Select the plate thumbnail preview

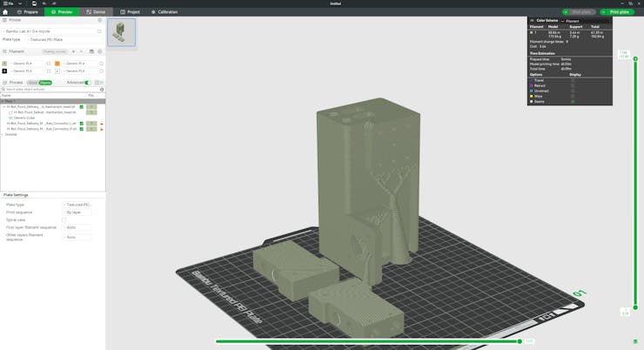tap(121, 32)
